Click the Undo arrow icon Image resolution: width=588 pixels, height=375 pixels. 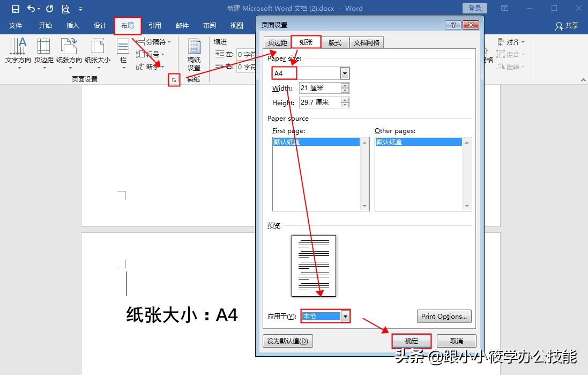coord(31,9)
